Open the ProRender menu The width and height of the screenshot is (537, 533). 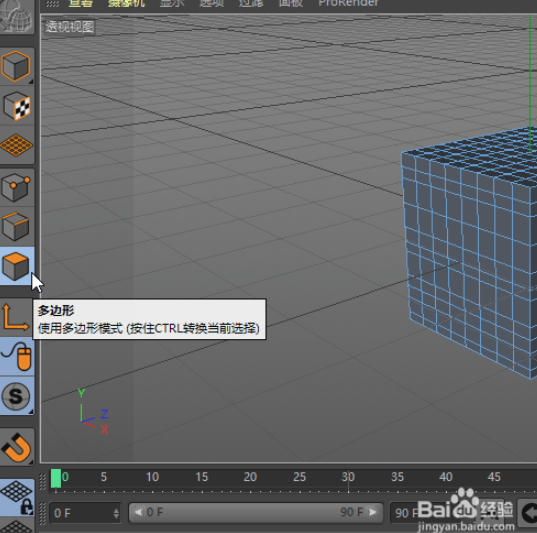(x=348, y=3)
